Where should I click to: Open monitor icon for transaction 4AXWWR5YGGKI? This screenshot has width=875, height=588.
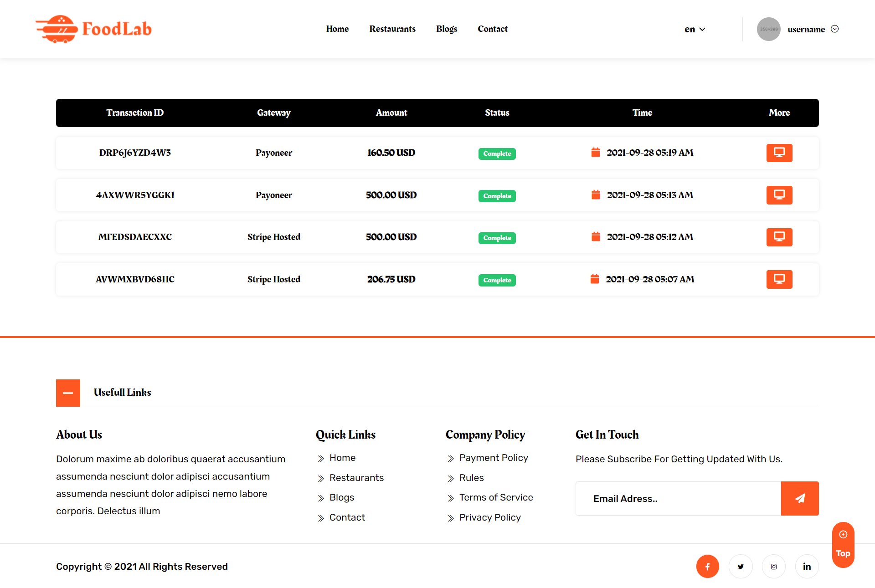[779, 195]
